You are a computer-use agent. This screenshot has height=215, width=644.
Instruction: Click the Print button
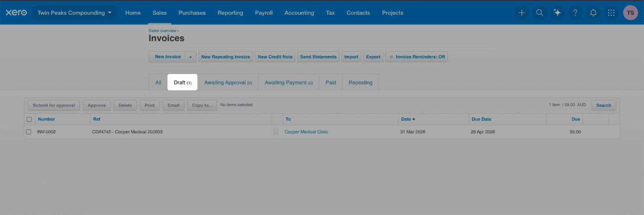(150, 105)
